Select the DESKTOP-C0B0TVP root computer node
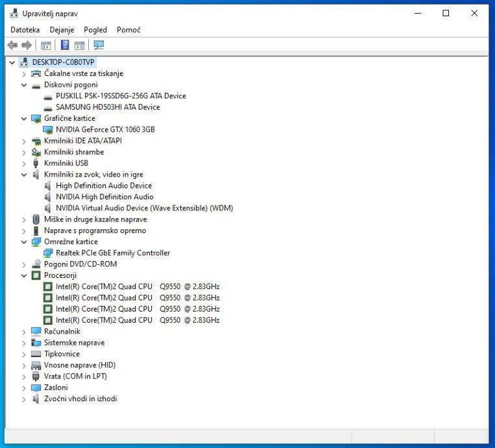The height and width of the screenshot is (448, 495). tap(63, 62)
